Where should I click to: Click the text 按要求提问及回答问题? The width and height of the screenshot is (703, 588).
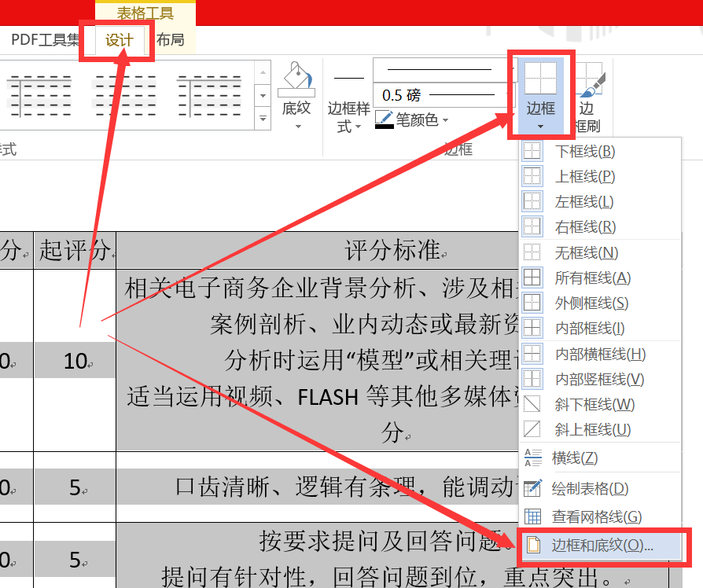coord(381,541)
